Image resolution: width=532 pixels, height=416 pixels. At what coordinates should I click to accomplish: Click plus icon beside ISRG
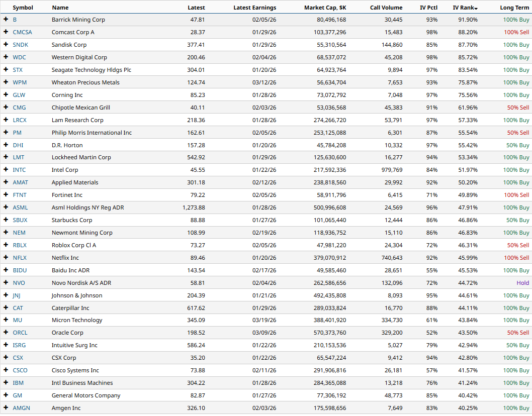[6, 345]
